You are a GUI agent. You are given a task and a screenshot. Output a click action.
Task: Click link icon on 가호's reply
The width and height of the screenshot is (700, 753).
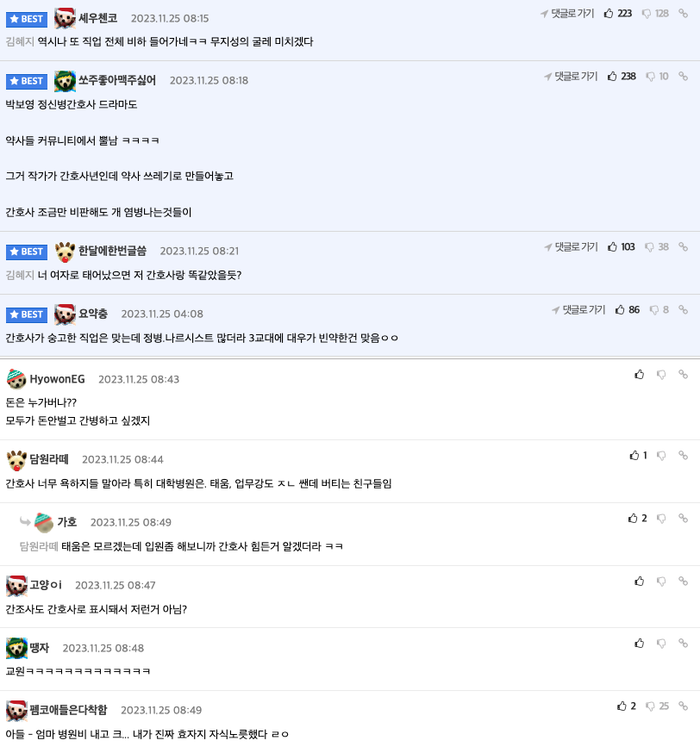click(x=683, y=518)
